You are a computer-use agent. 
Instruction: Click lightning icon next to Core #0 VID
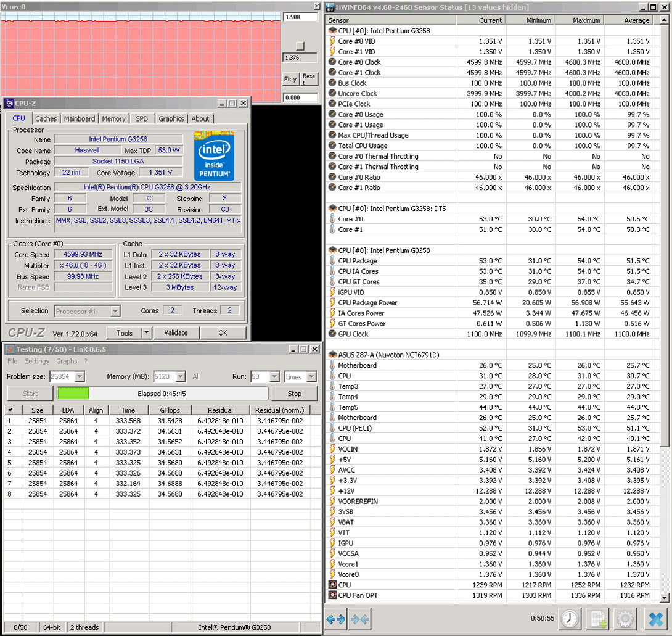pos(332,41)
